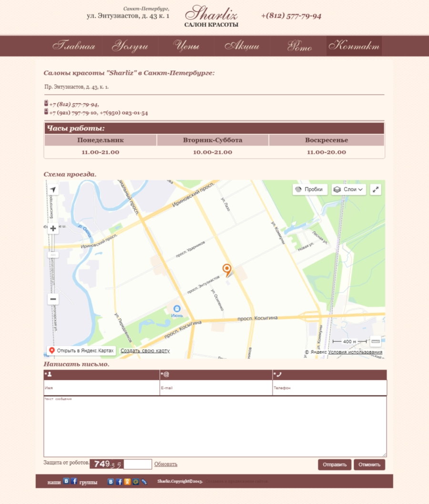The image size is (429, 504).
Task: Click the orange salon location marker
Action: [227, 270]
